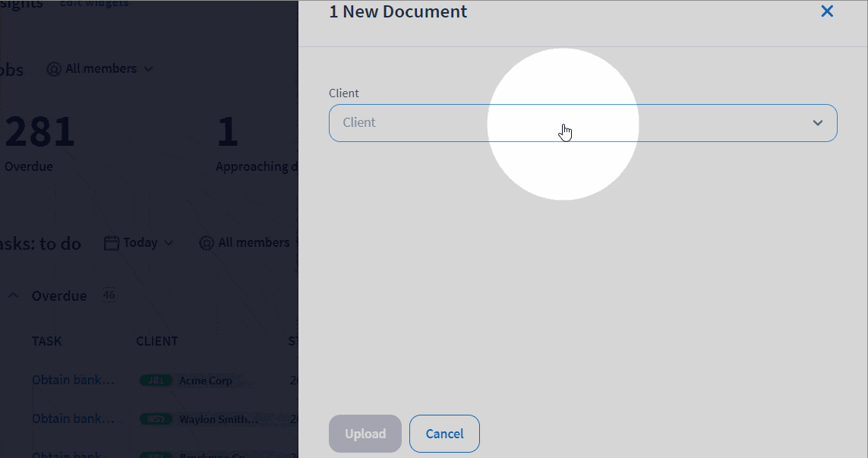Cancel the new document upload
Viewport: 868px width, 458px height.
pos(444,434)
